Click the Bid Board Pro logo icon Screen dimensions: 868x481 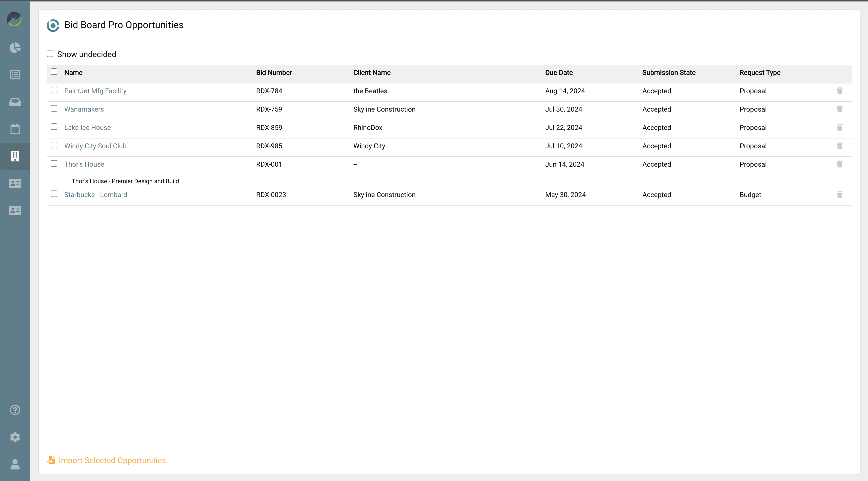click(x=53, y=25)
